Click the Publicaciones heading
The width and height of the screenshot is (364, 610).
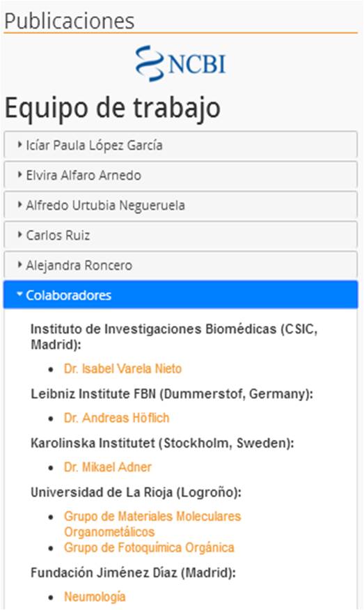coord(69,22)
